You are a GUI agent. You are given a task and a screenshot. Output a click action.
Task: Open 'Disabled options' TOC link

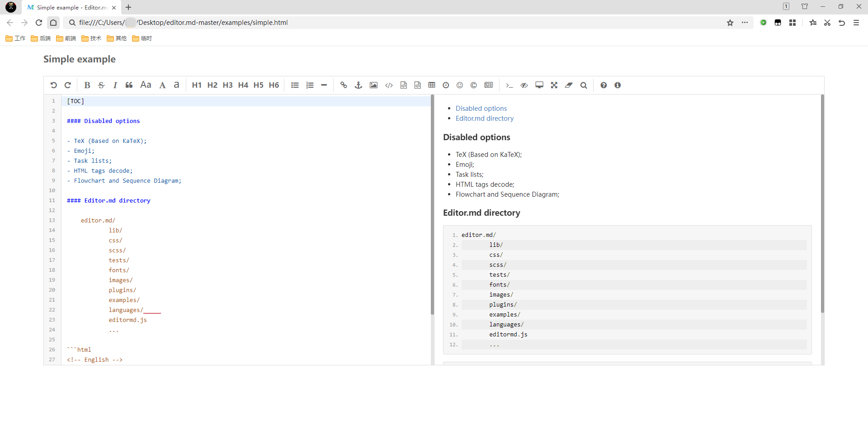click(481, 109)
